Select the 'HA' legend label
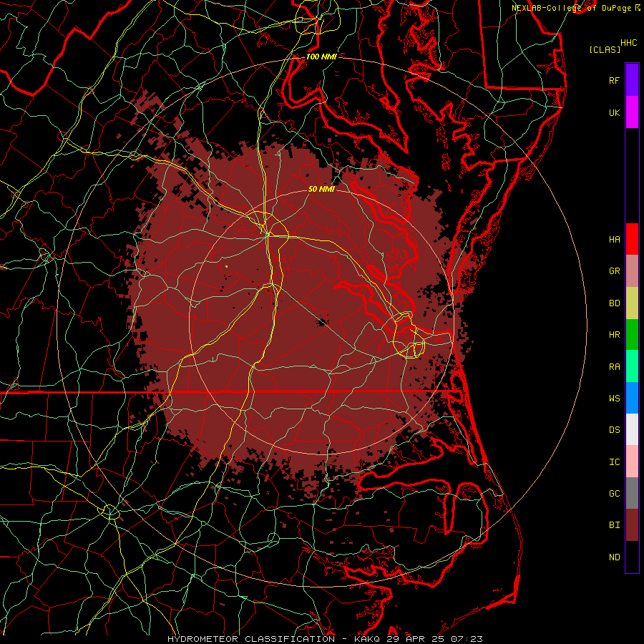 point(614,239)
